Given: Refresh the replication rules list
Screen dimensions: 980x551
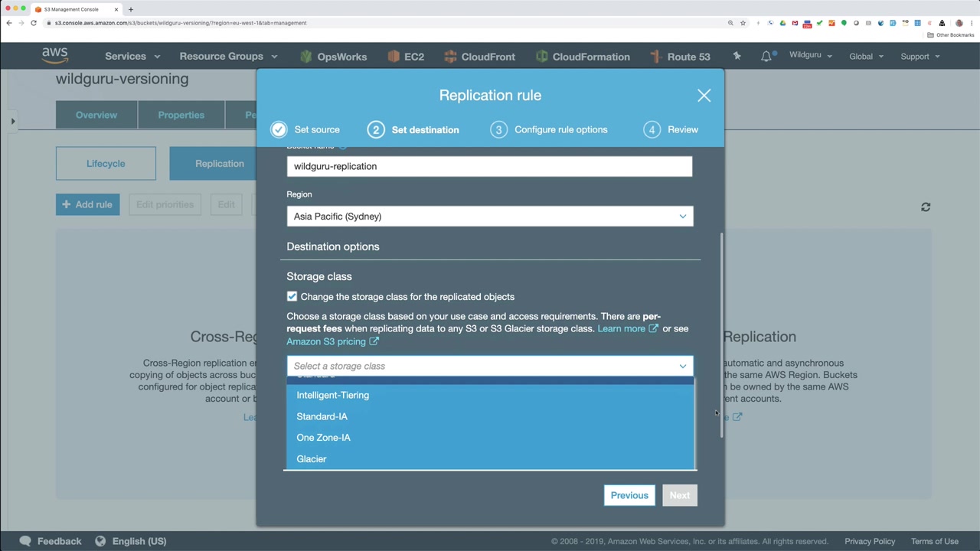Looking at the screenshot, I should [x=926, y=207].
